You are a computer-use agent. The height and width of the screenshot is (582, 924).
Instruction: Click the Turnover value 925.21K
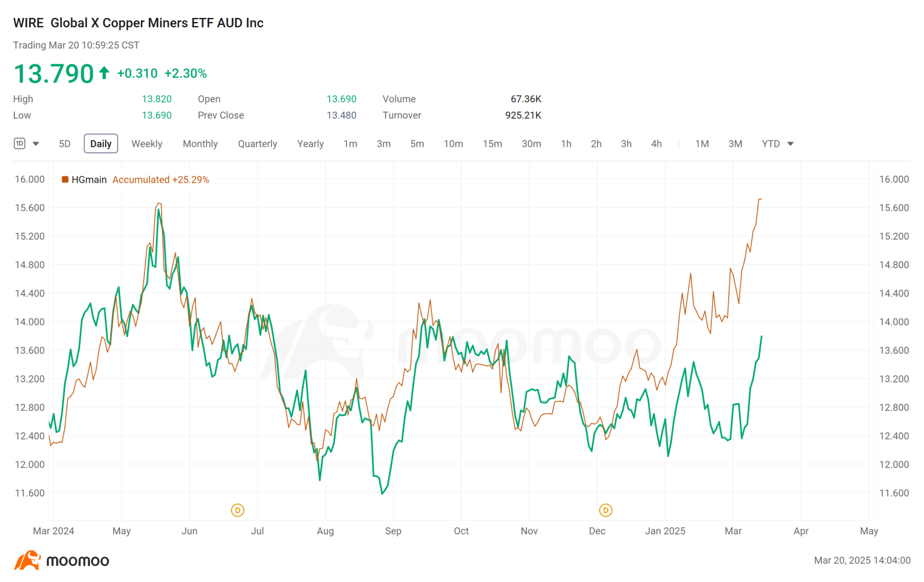point(523,115)
